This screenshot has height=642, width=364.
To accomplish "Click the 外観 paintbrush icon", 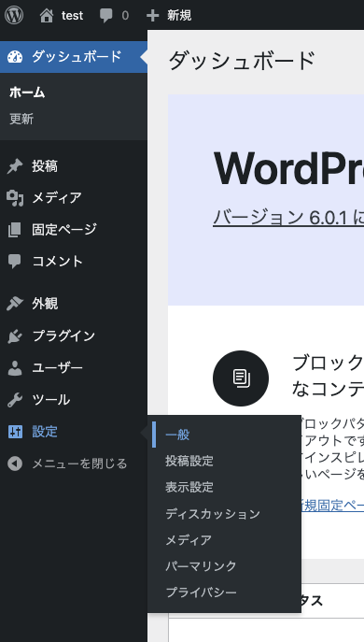I will (15, 304).
